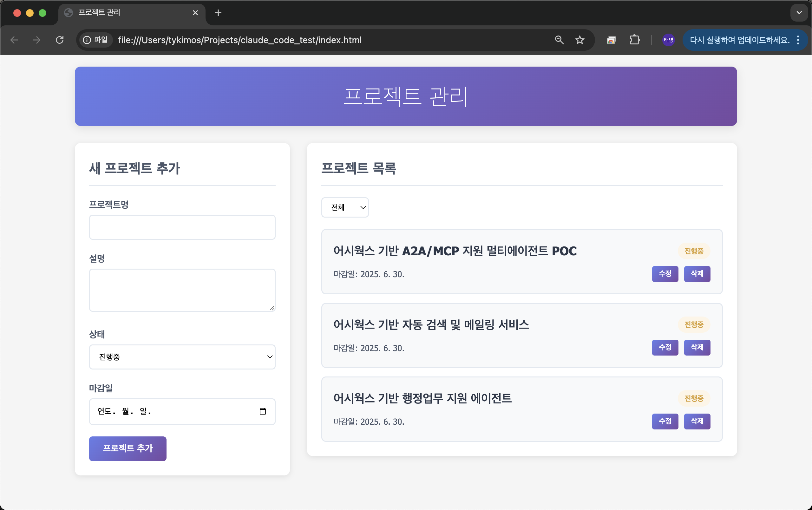Click the title 어시웍스 기반 A2A/MCP 지원 멀티에이전트 POC
This screenshot has width=812, height=510.
pos(455,251)
